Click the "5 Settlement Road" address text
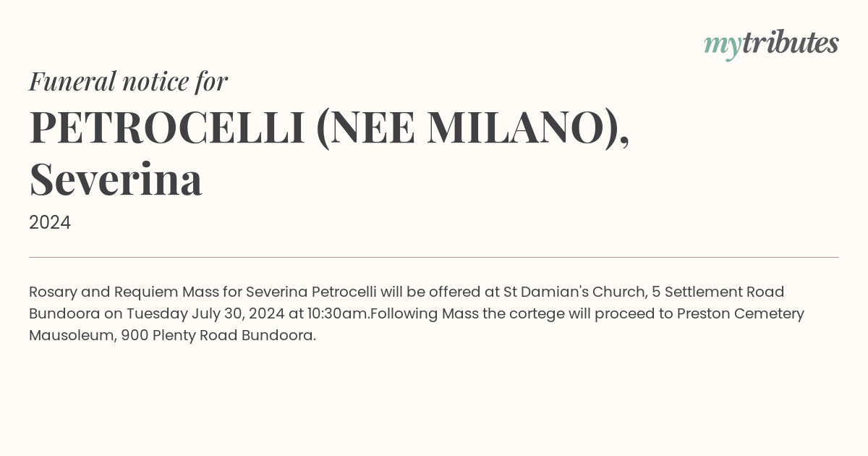 click(x=718, y=292)
